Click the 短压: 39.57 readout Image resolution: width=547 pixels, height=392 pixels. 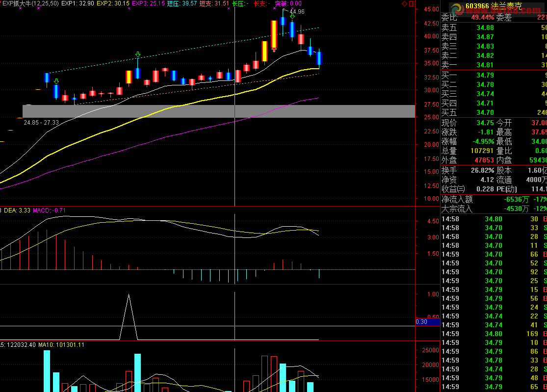tap(182, 3)
